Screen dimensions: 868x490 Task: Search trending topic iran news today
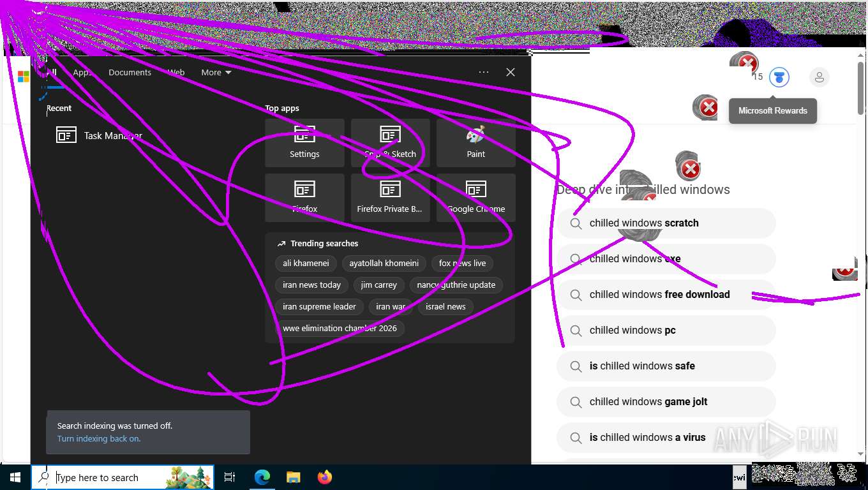pyautogui.click(x=312, y=285)
